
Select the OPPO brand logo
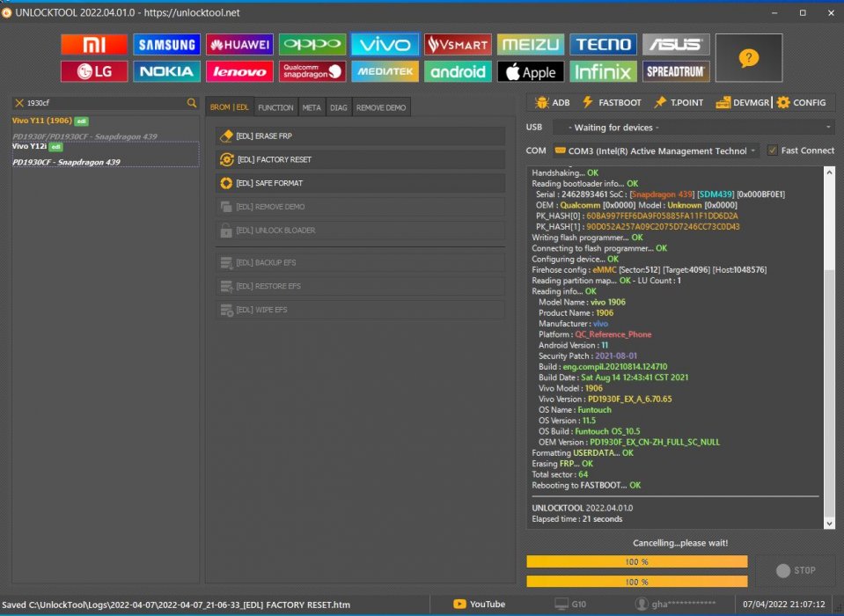pyautogui.click(x=312, y=44)
